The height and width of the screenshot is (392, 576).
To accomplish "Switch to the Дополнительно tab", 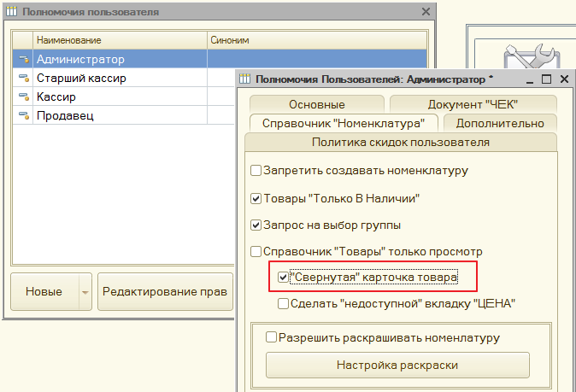I will [x=500, y=123].
